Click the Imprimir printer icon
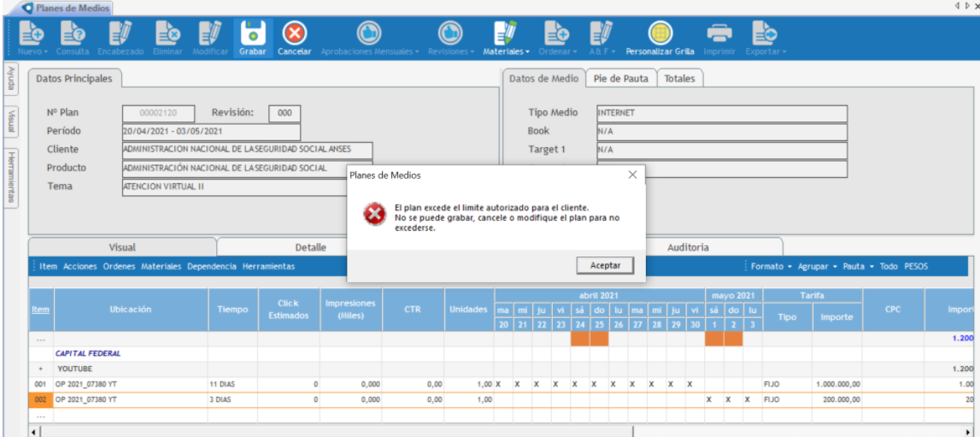 click(719, 33)
